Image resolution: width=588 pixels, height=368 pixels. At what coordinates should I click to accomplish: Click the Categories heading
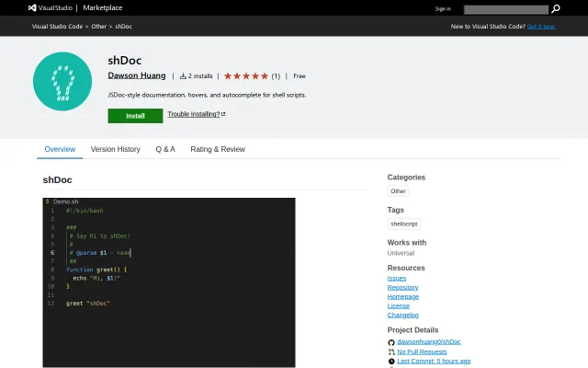[x=406, y=178]
